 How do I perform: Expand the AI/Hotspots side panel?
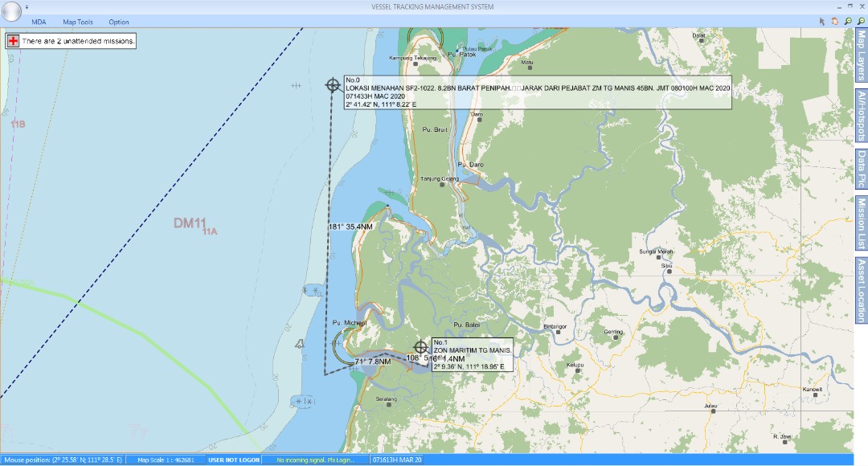[861, 115]
